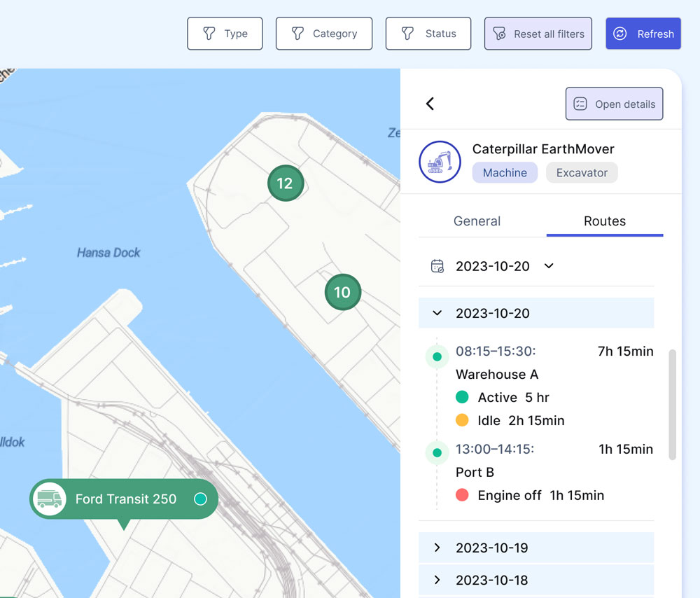Click the Ford Transit 250 van icon
Viewport: 700px width, 598px height.
pos(49,499)
